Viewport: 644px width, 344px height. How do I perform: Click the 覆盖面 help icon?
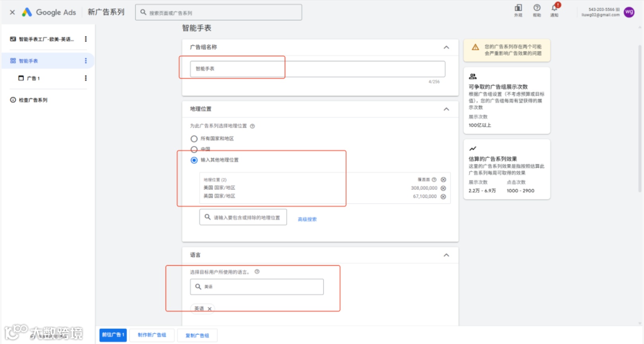point(434,180)
